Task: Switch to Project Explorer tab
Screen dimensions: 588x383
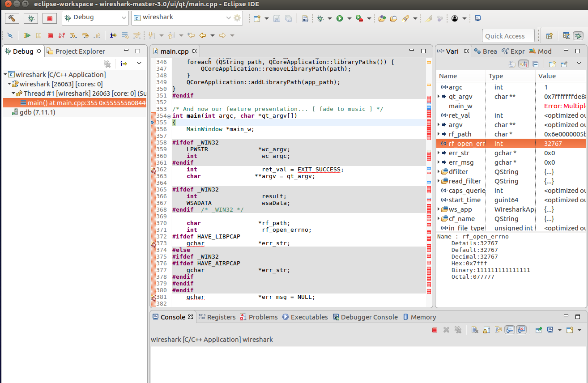Action: (x=76, y=51)
